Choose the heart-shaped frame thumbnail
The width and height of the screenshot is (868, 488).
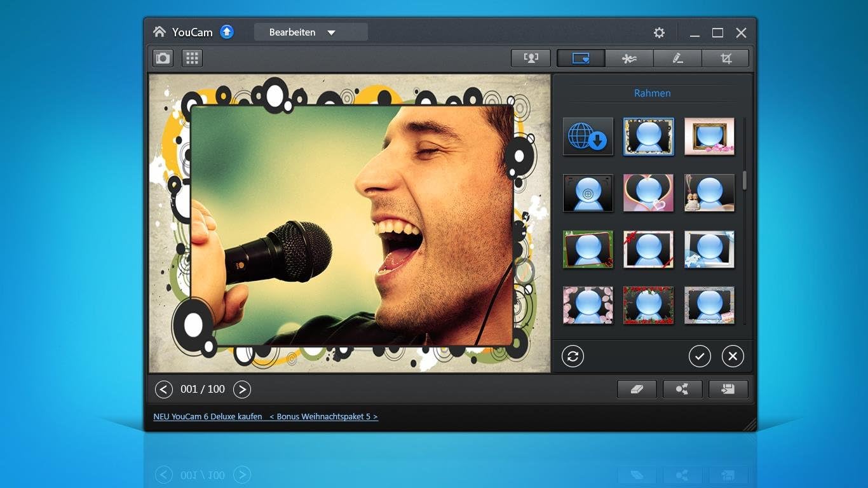(648, 193)
